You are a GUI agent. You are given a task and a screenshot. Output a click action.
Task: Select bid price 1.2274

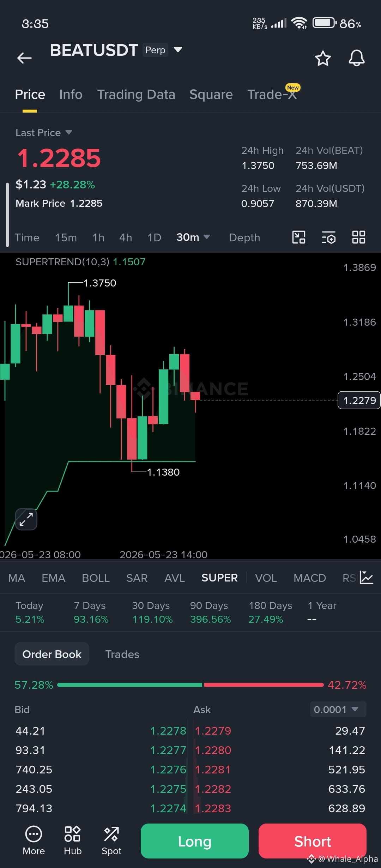(x=168, y=808)
